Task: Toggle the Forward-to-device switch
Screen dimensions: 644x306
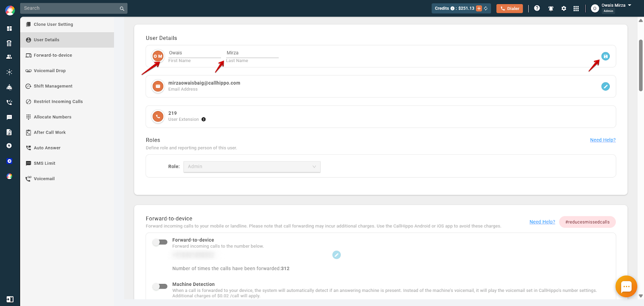Action: (160, 242)
